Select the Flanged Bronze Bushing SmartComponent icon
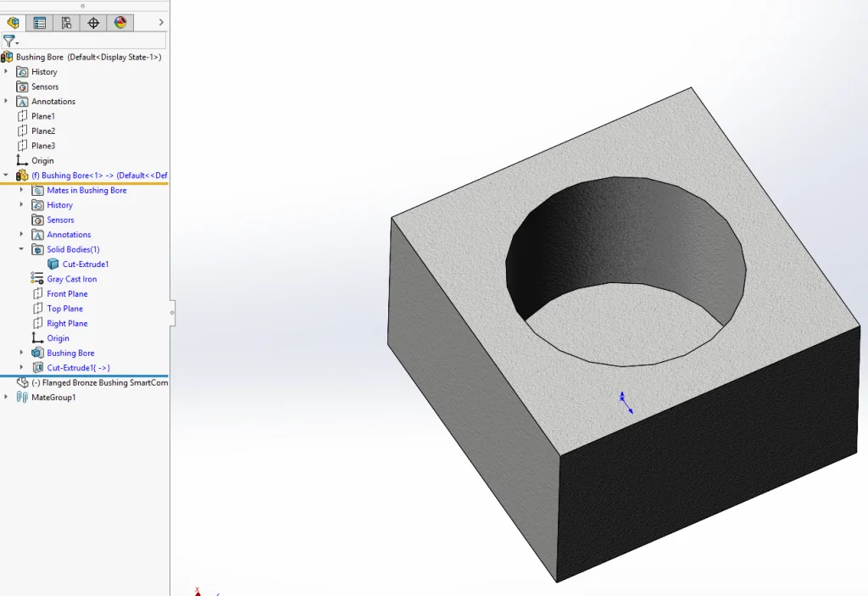The height and width of the screenshot is (596, 868). point(22,382)
